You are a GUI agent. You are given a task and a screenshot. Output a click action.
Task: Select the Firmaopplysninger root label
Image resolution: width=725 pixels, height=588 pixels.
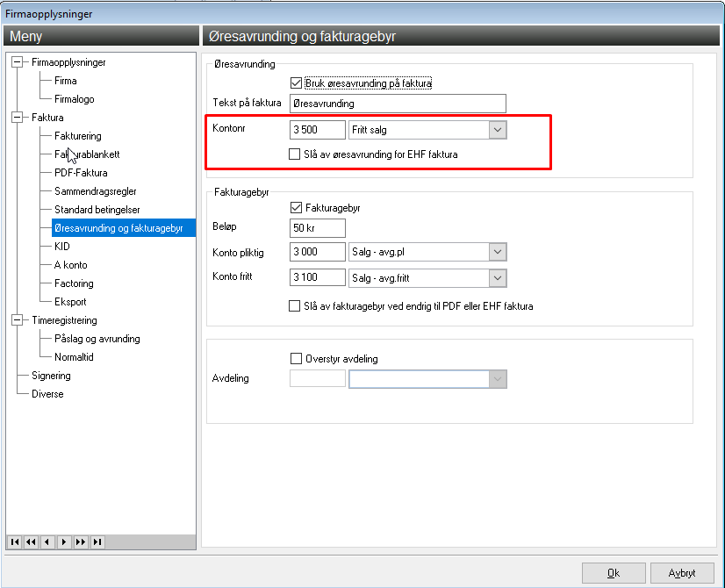pos(68,62)
